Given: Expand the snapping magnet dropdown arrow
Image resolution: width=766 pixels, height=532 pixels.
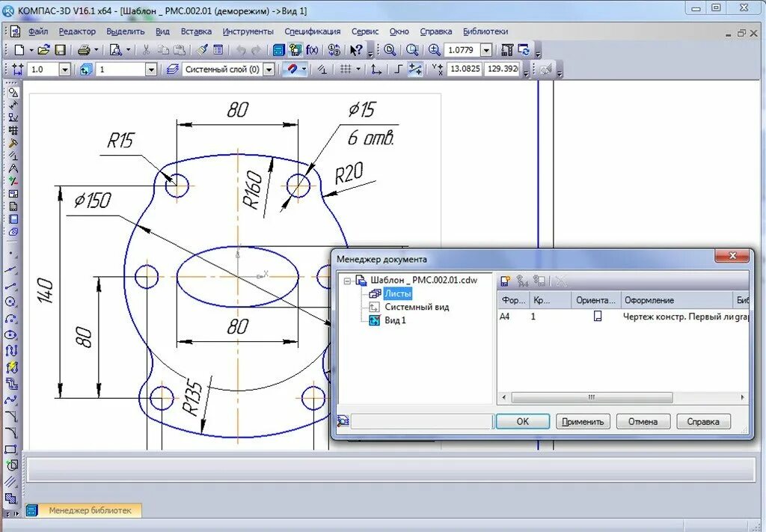Looking at the screenshot, I should click(304, 70).
